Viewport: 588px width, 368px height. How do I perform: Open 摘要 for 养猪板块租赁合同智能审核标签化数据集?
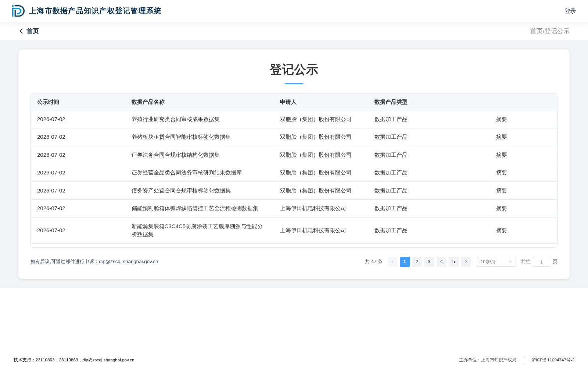tap(501, 137)
